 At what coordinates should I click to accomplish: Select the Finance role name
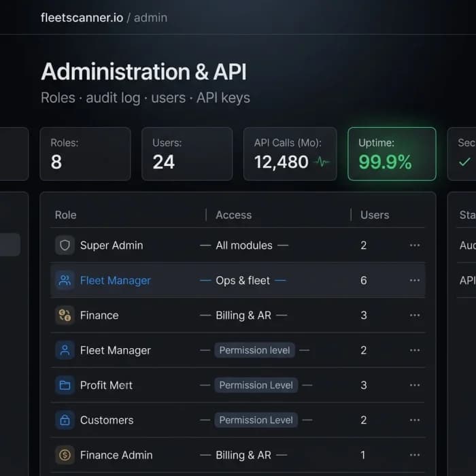pyautogui.click(x=99, y=315)
